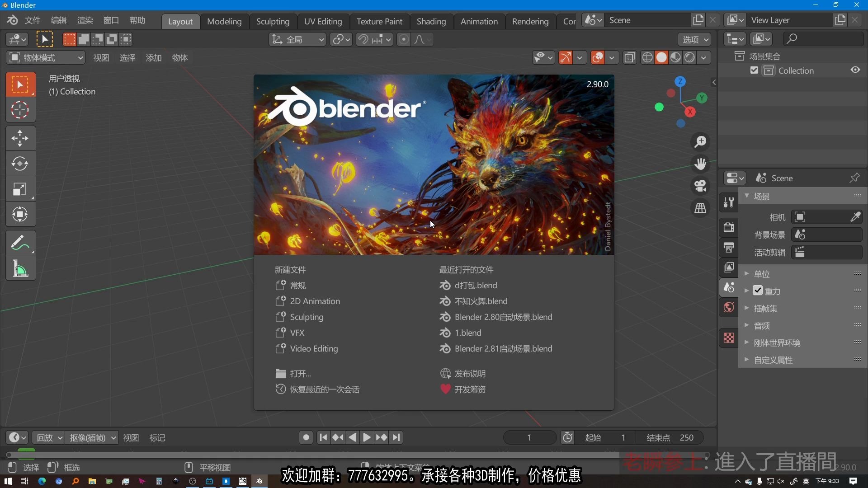Click the red X view axis

tap(690, 112)
